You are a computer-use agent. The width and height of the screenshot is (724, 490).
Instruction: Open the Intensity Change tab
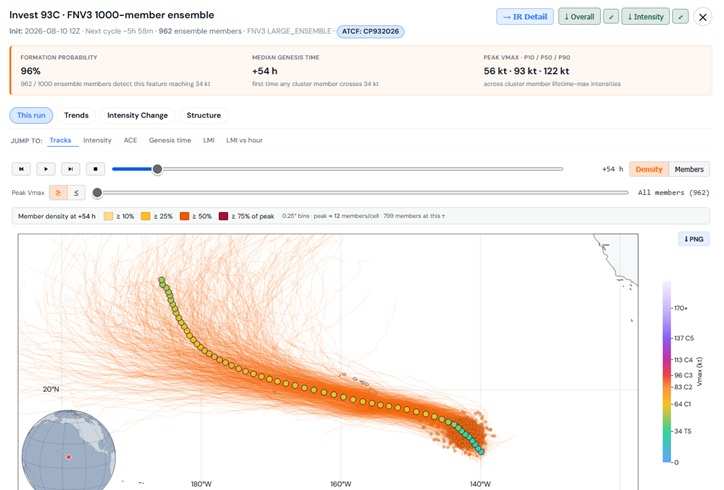[x=138, y=115]
